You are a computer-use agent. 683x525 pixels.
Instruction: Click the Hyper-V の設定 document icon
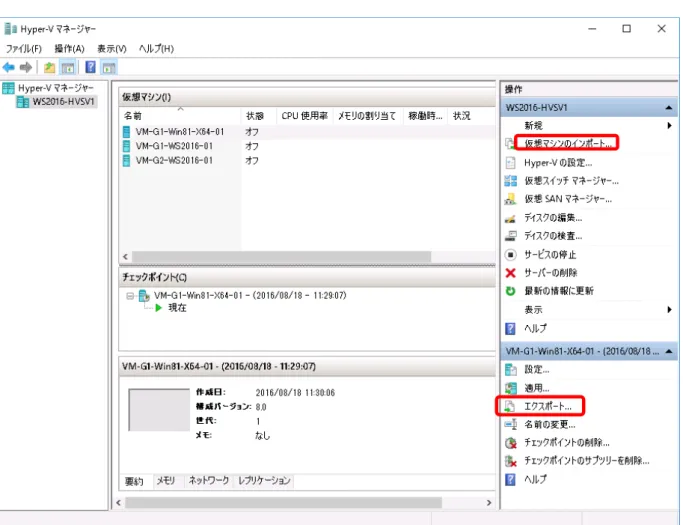(510, 163)
